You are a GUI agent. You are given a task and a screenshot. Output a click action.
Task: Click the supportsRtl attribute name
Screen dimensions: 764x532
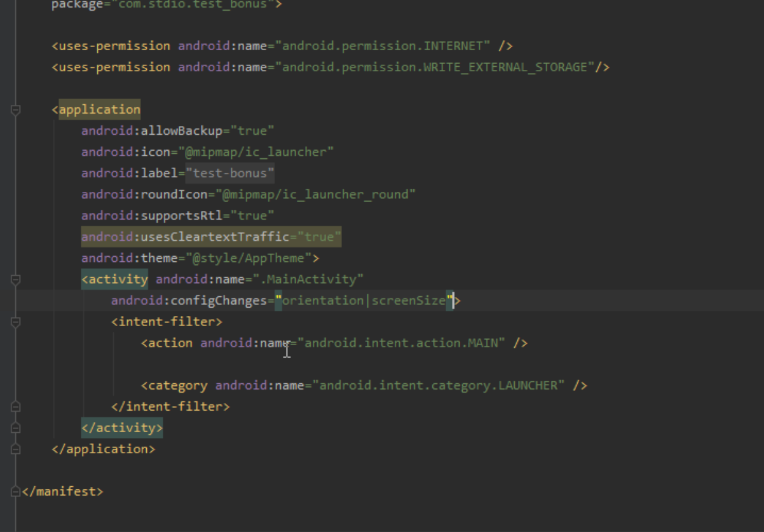point(182,215)
